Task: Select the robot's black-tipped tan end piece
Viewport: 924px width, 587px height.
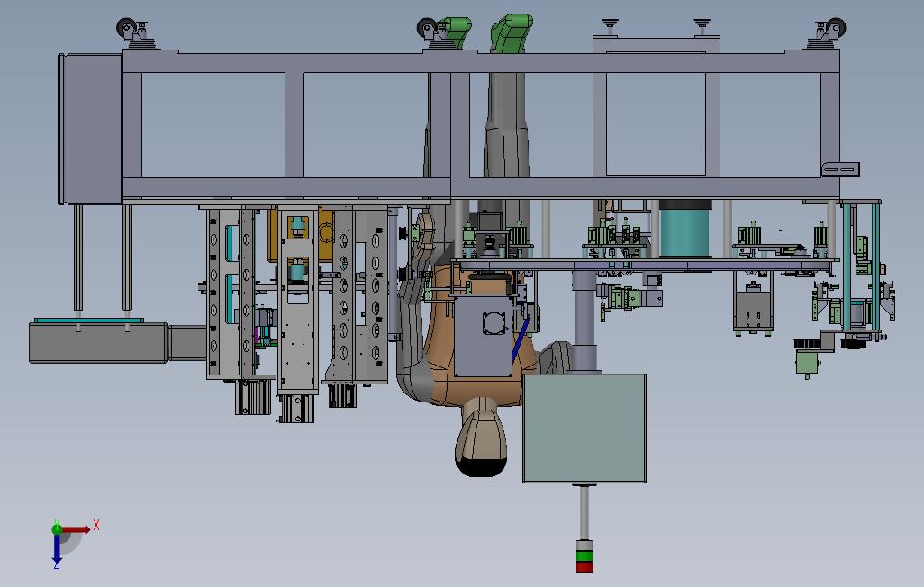Action: (481, 437)
